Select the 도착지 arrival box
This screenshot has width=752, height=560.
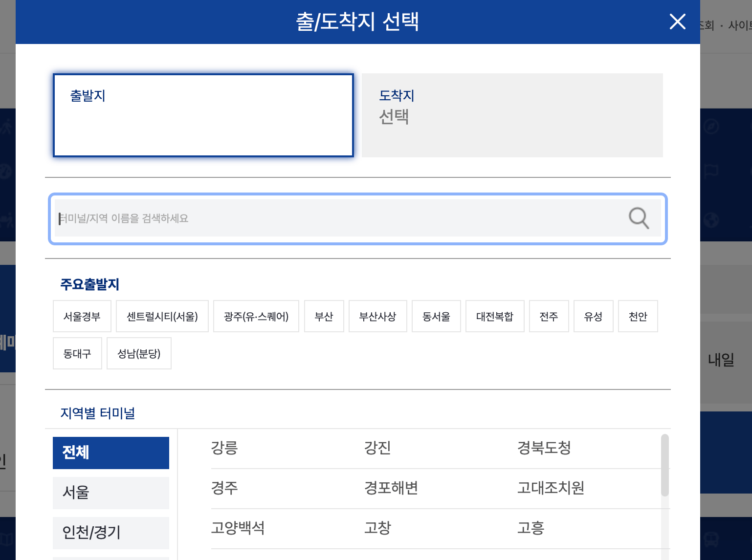coord(512,115)
